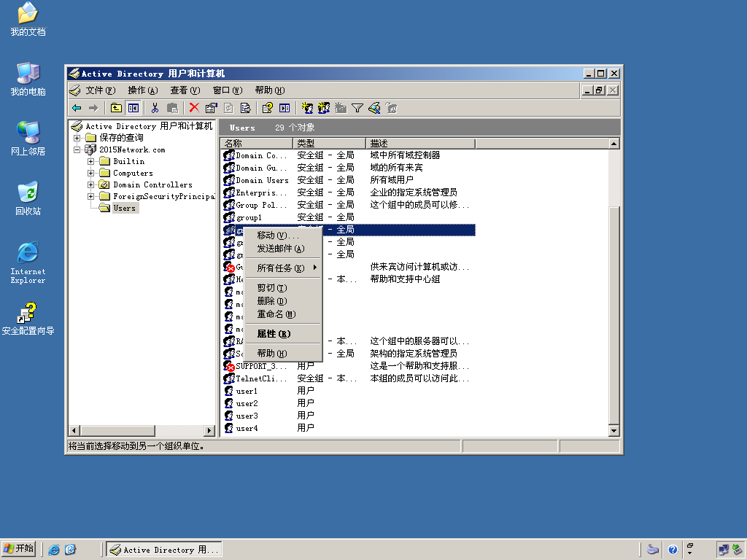Image resolution: width=747 pixels, height=560 pixels.
Task: Click the MMC icon left of the 文件 menu
Action: (x=74, y=90)
